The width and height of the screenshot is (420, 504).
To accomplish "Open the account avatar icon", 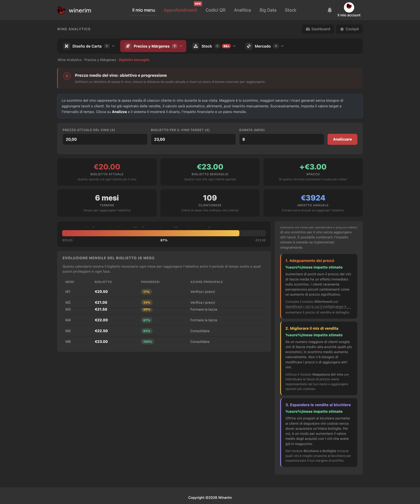I will pos(349,7).
